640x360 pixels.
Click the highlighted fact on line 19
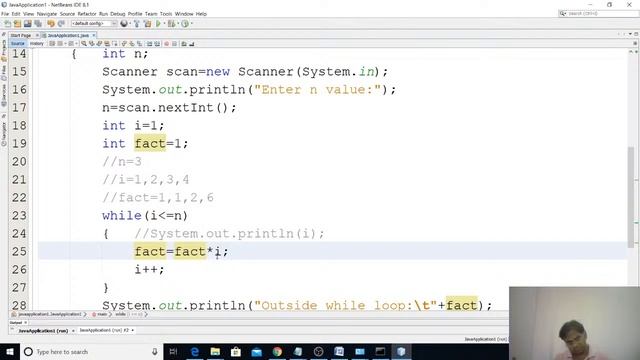click(x=150, y=144)
